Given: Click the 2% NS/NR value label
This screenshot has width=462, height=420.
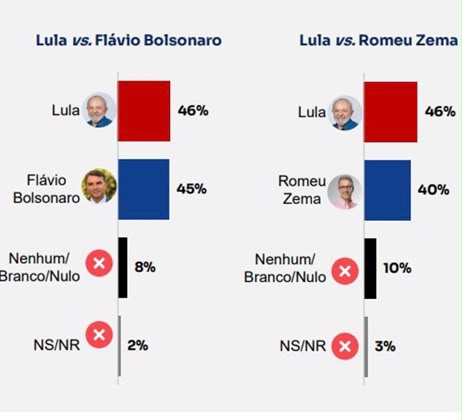Looking at the screenshot, I should (x=138, y=345).
